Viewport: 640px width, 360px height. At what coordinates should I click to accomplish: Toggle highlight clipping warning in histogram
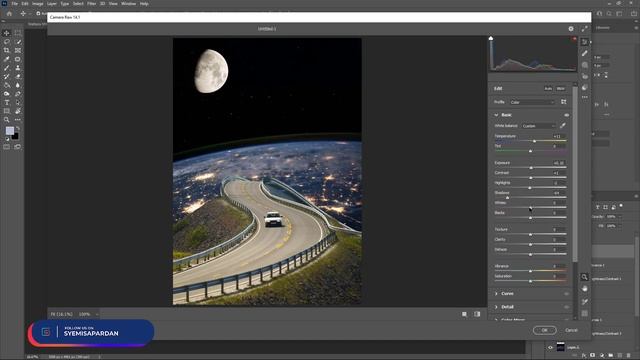[x=574, y=39]
